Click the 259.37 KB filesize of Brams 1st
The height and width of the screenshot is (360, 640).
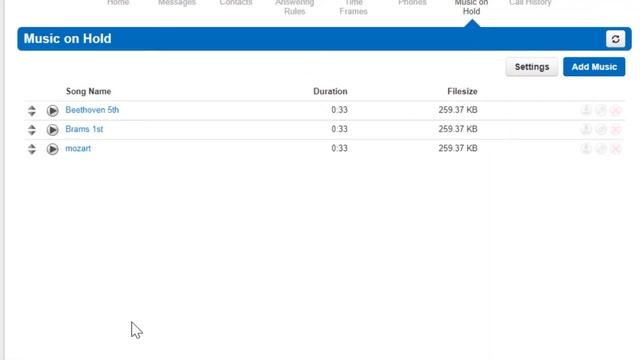pyautogui.click(x=458, y=129)
